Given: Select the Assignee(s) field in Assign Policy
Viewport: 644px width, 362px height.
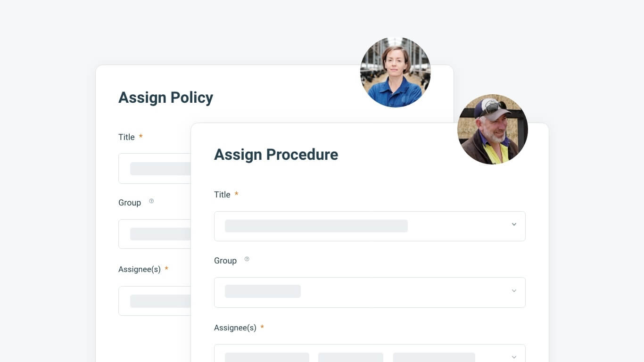Looking at the screenshot, I should click(155, 301).
